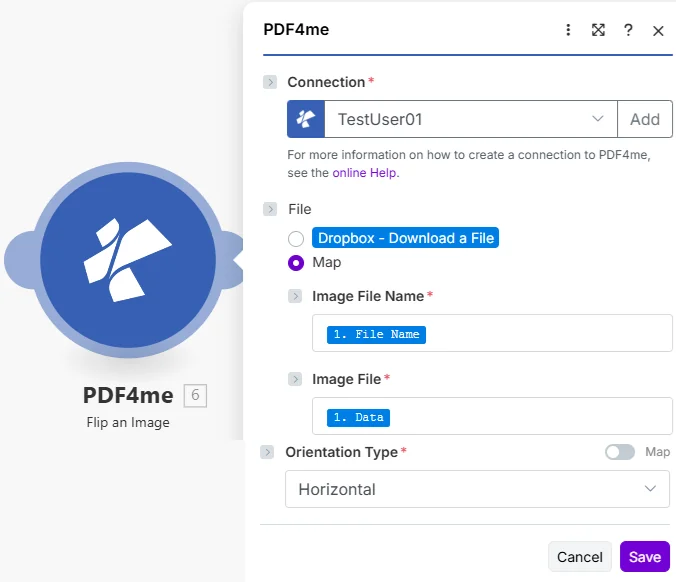Open the three-dot options menu
Viewport: 676px width, 582px height.
coord(568,30)
